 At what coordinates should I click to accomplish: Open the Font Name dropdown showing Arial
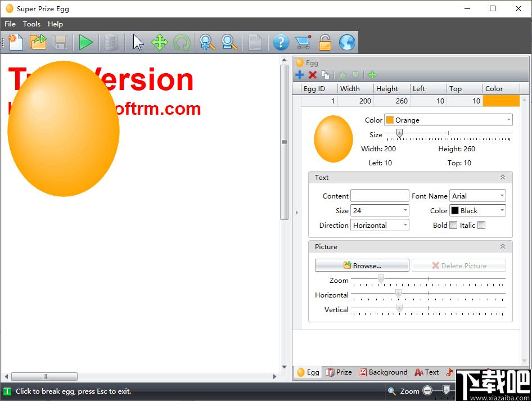(x=477, y=196)
